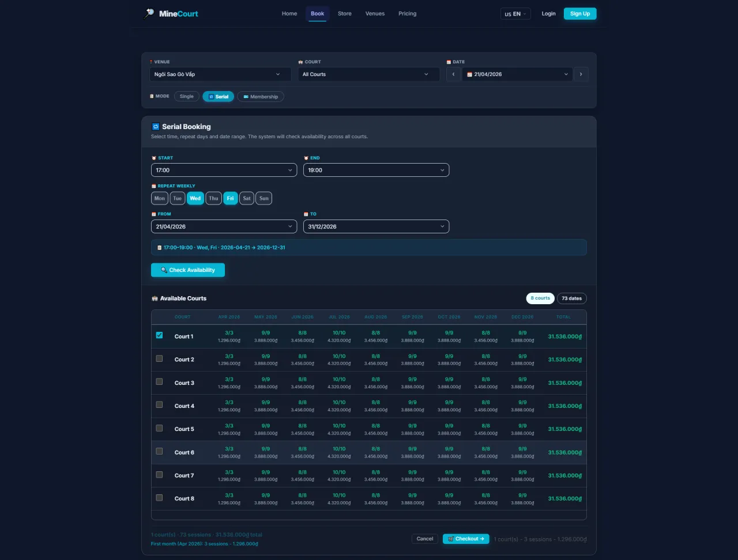
Task: Select Single booking mode
Action: (187, 97)
